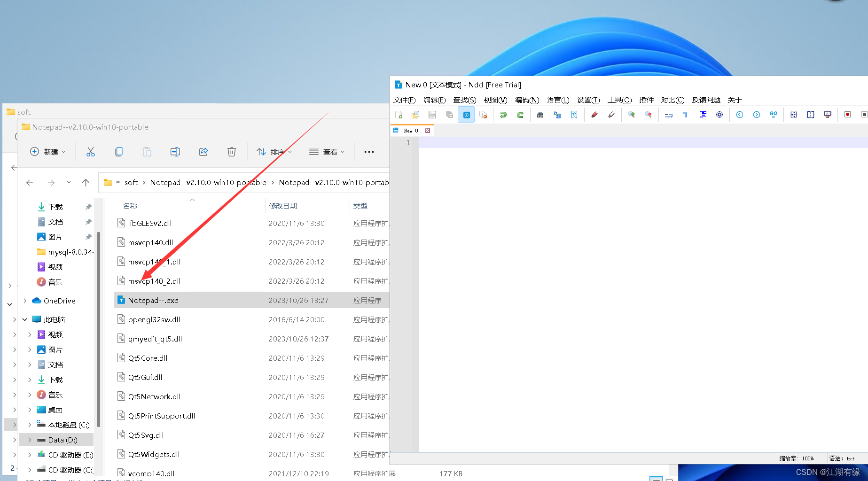
Task: Click the Delete trash icon in Explorer
Action: point(232,152)
